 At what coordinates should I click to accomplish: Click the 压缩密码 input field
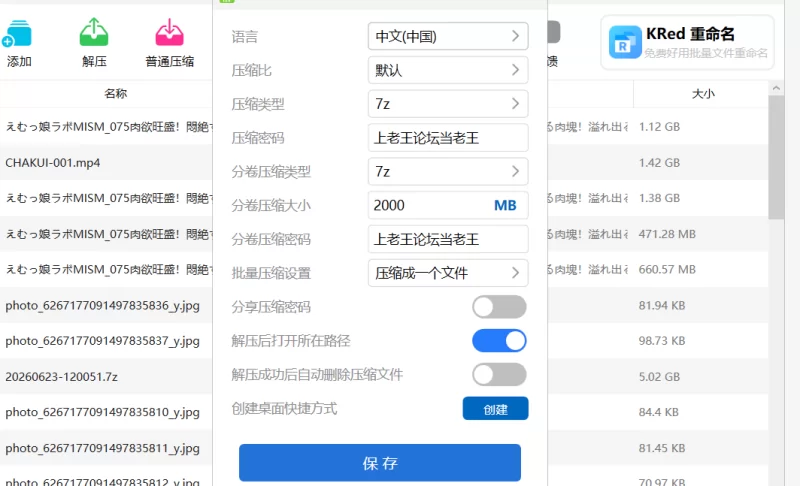(x=448, y=138)
